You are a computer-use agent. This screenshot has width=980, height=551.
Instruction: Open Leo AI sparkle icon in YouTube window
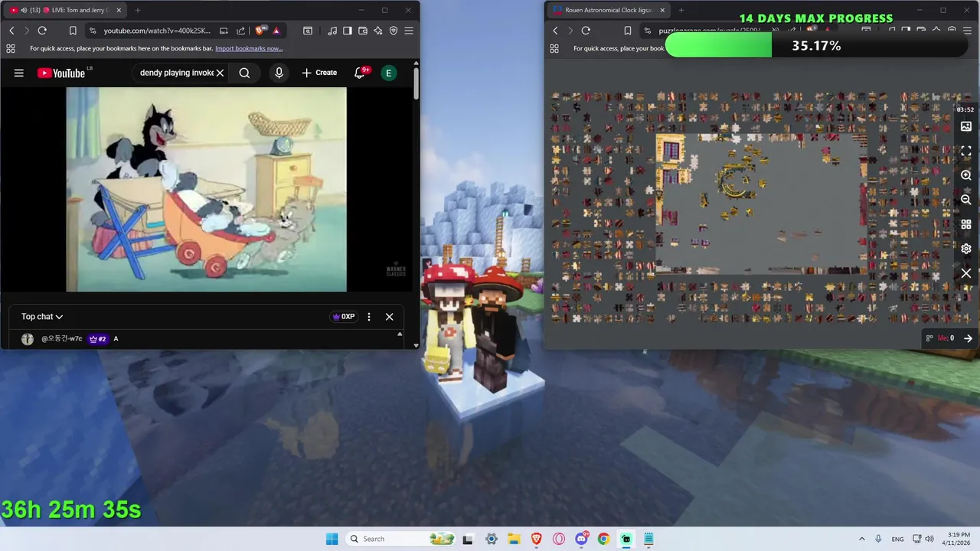tap(378, 31)
